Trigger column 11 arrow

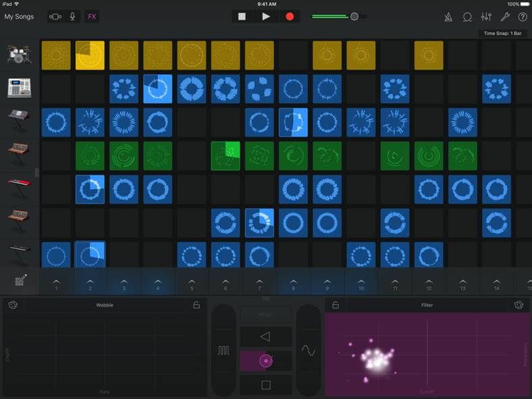tap(395, 284)
